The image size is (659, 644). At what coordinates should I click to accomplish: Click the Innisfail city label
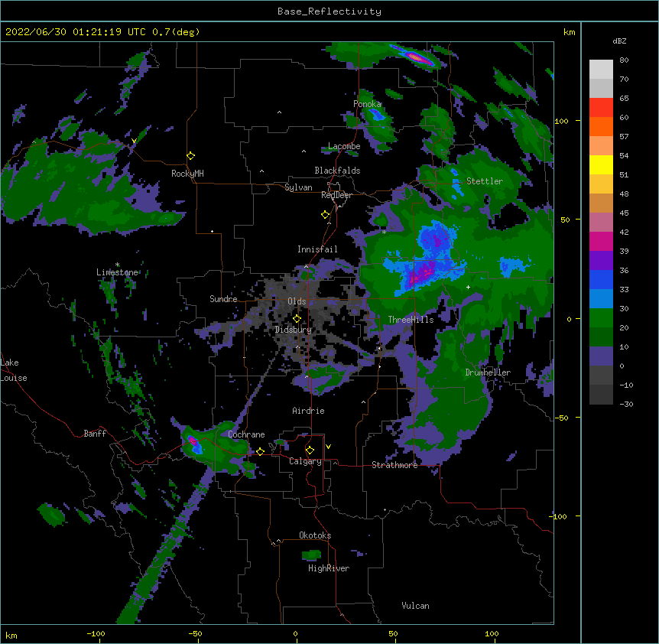tap(317, 249)
